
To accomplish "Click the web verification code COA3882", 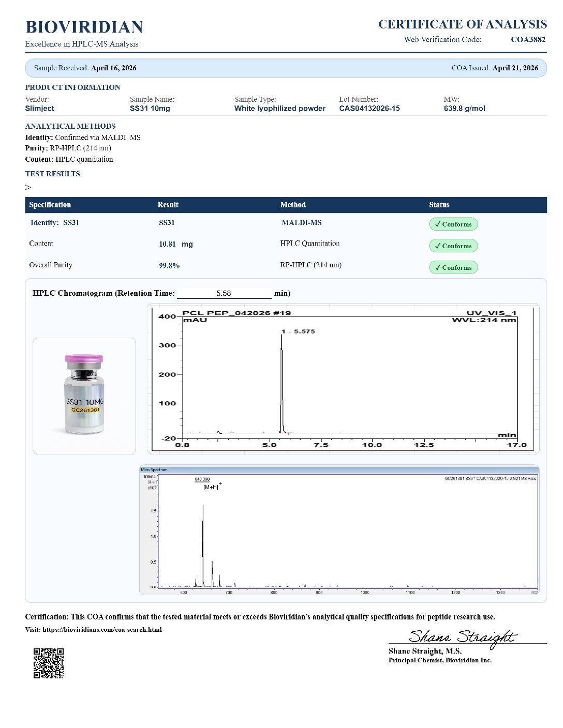I will (x=528, y=39).
